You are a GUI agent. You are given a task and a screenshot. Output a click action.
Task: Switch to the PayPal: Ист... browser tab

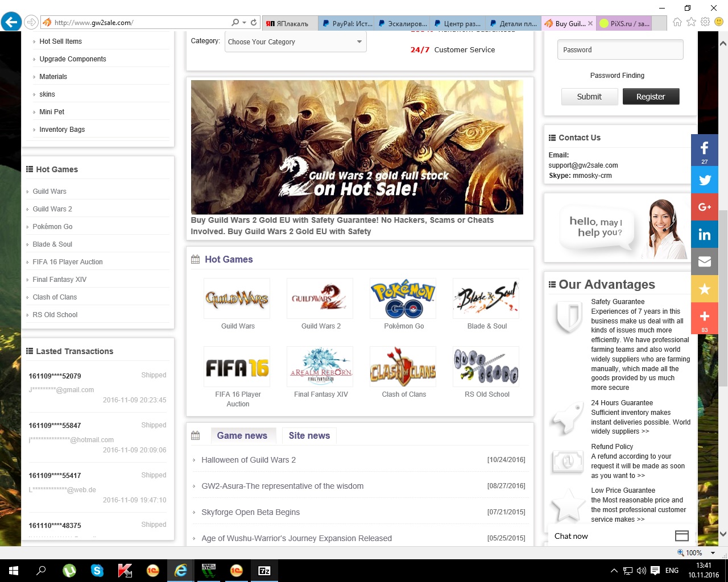click(x=346, y=23)
